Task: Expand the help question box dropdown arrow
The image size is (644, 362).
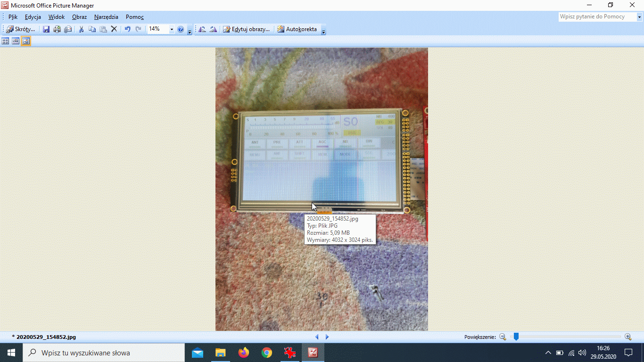Action: pos(640,17)
